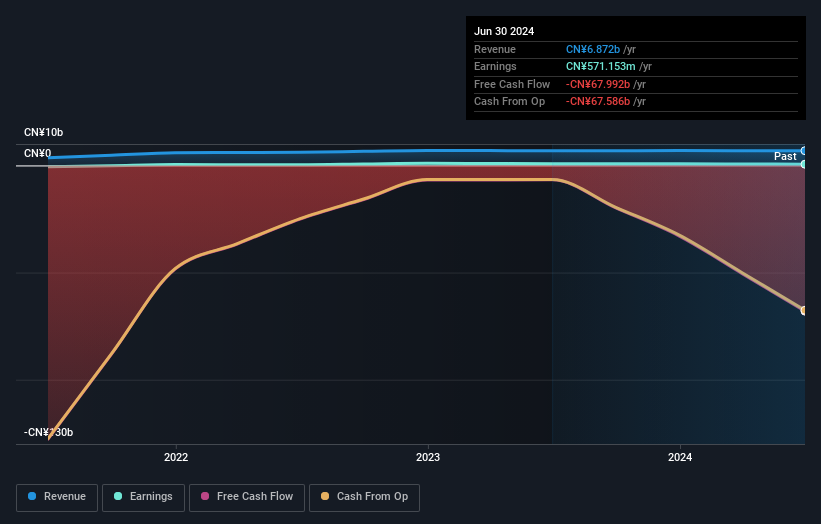Viewport: 821px width, 524px height.
Task: Click the orange Cash From Op end-point marker
Action: coord(804,310)
